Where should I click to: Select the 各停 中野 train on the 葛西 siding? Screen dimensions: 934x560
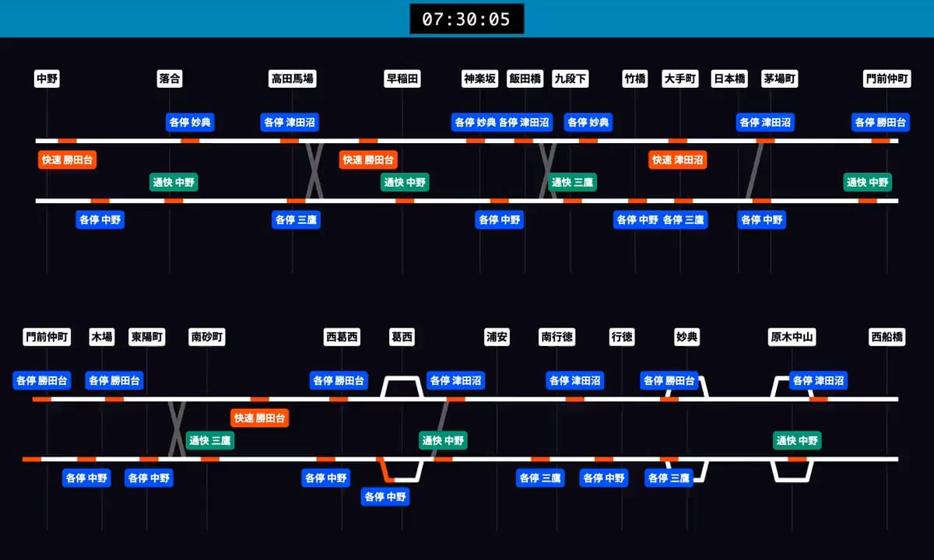(x=385, y=496)
